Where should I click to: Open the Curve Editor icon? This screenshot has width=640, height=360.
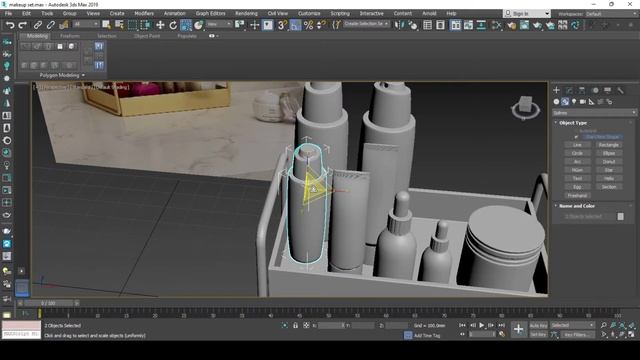tap(468, 25)
